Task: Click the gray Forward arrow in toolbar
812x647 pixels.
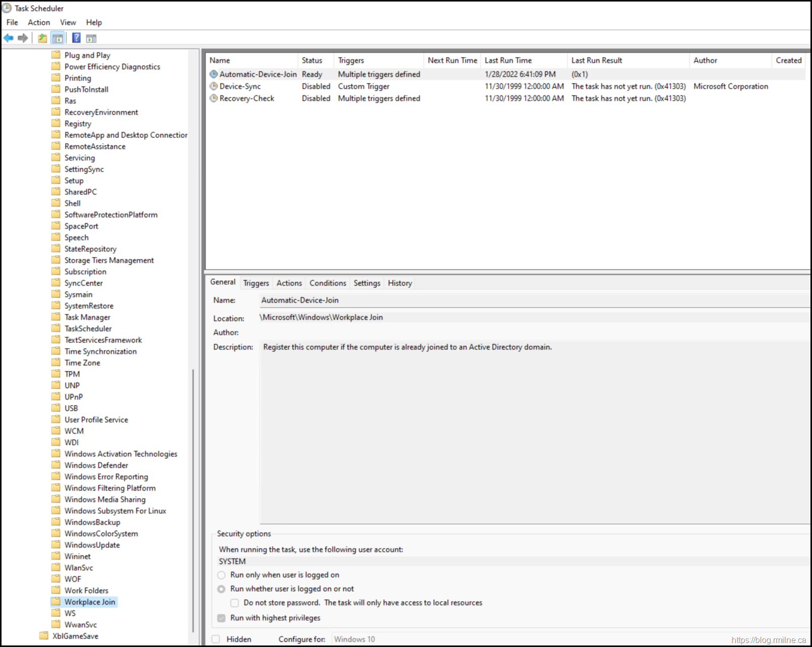Action: pyautogui.click(x=23, y=38)
